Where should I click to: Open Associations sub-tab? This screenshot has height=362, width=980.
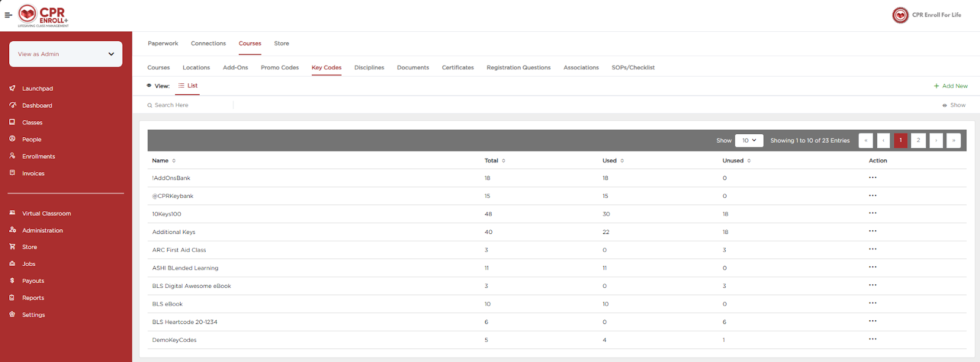click(x=581, y=67)
